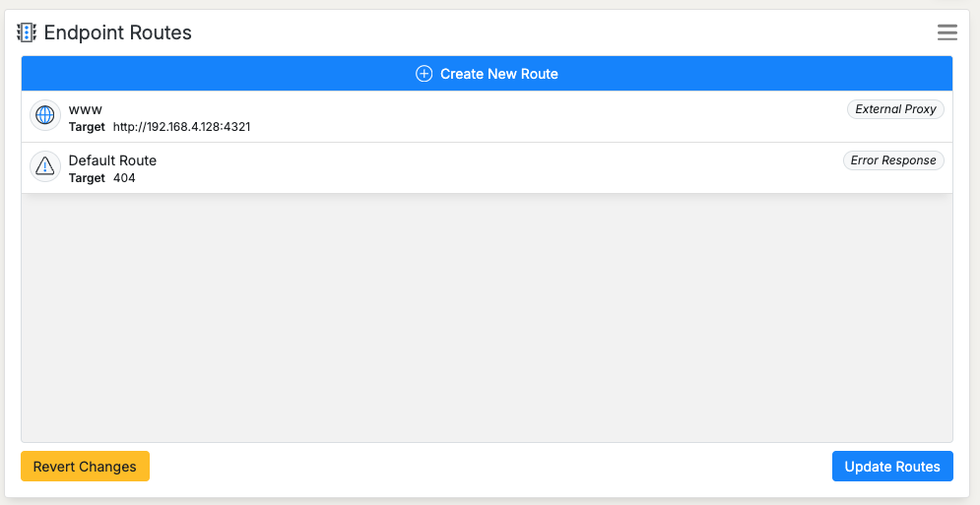The height and width of the screenshot is (505, 980).
Task: Click the Target label under Default Route
Action: coord(87,178)
